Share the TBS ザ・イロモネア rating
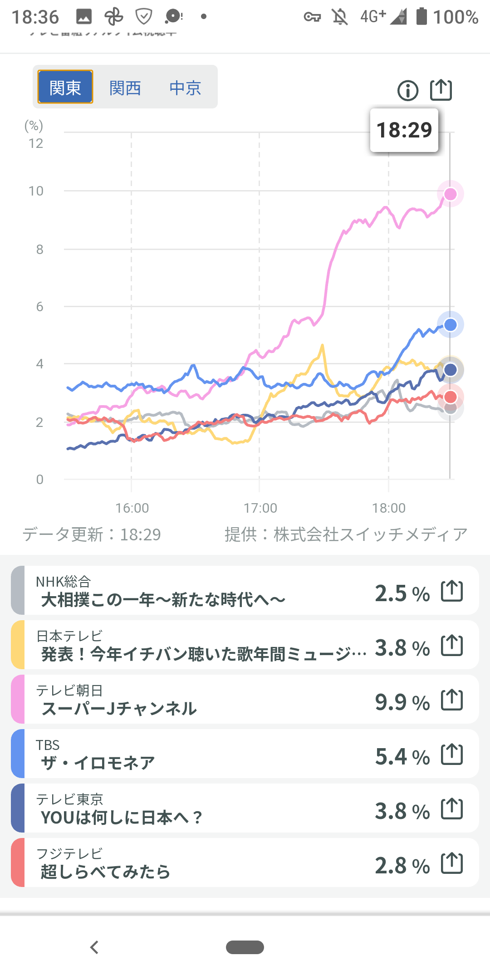 click(x=452, y=754)
